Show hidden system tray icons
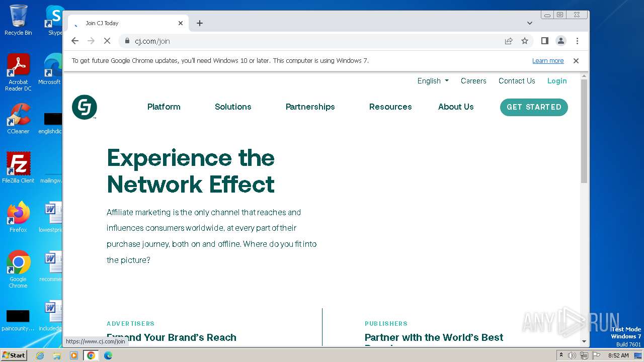Screen dimensions: 644x362 tap(561, 355)
